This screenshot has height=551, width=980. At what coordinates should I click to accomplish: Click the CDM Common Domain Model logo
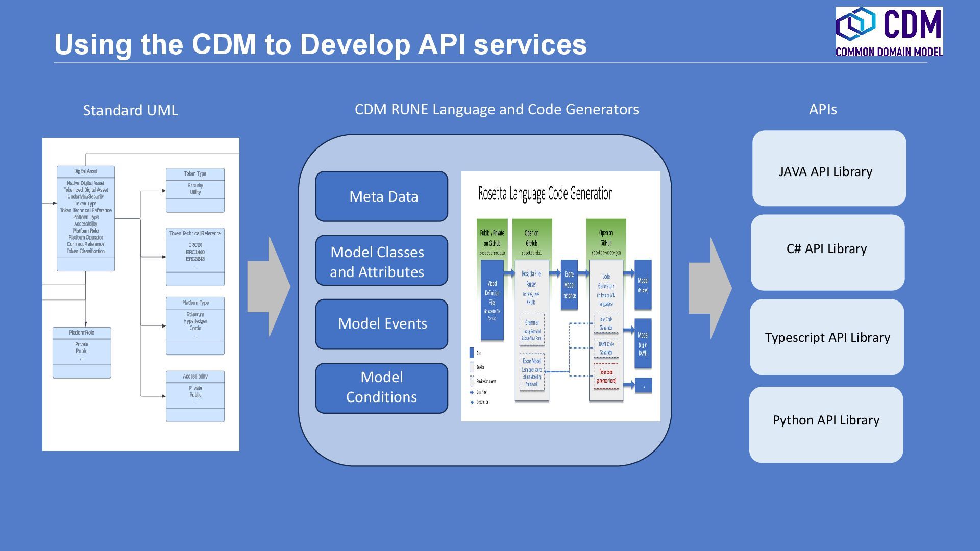[x=889, y=32]
